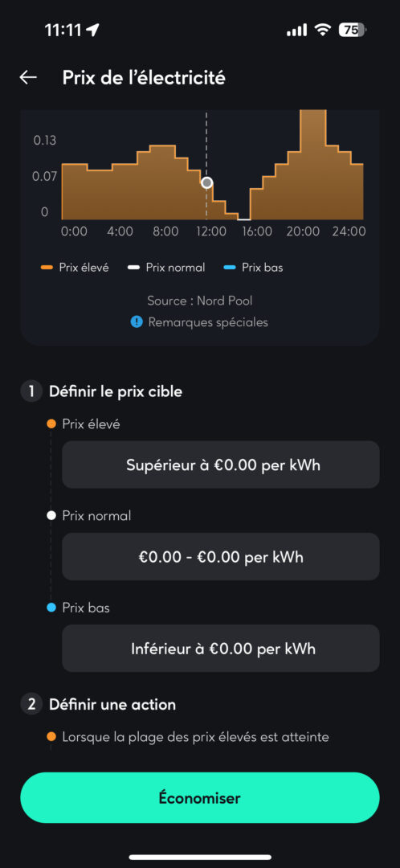Tap the back arrow icon
Screen dimensions: 400x868
[28, 77]
